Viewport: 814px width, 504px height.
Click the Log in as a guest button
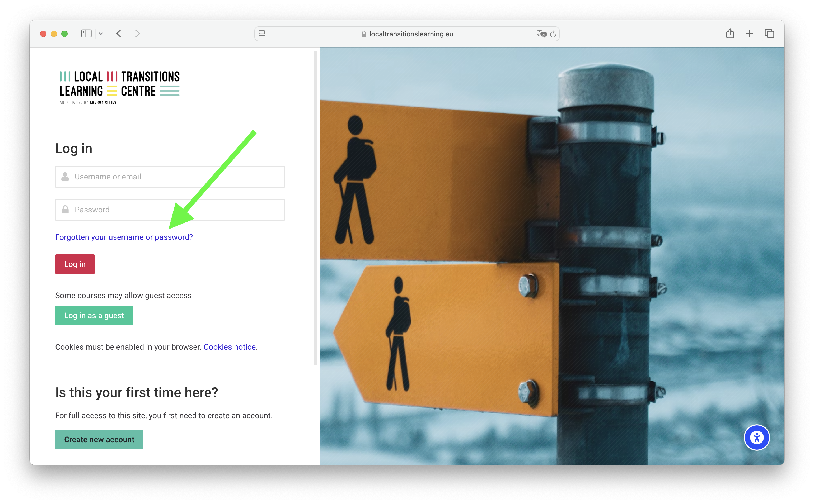click(x=94, y=315)
